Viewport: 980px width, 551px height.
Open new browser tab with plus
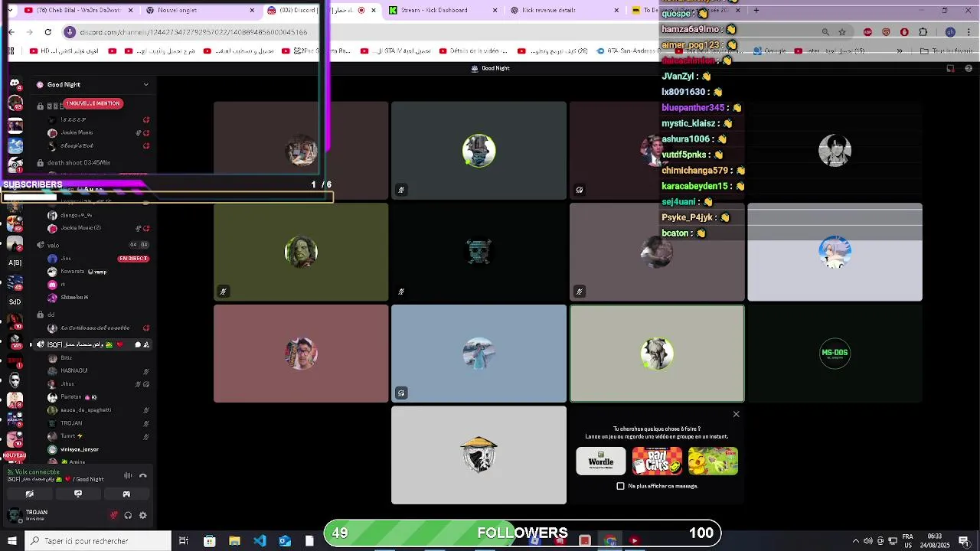tap(756, 10)
